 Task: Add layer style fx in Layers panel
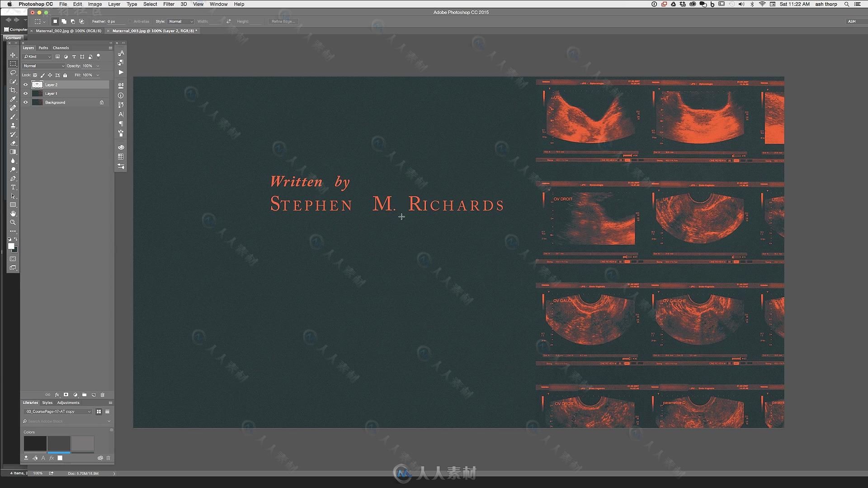[x=57, y=394]
